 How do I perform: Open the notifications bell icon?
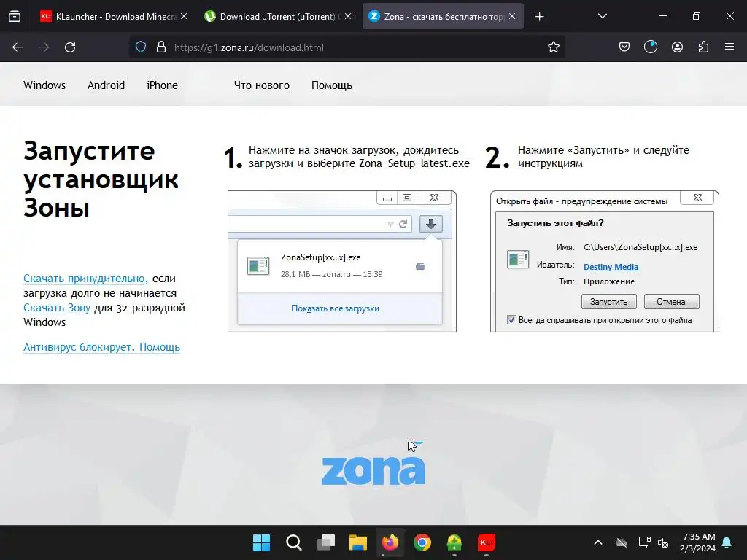click(727, 542)
